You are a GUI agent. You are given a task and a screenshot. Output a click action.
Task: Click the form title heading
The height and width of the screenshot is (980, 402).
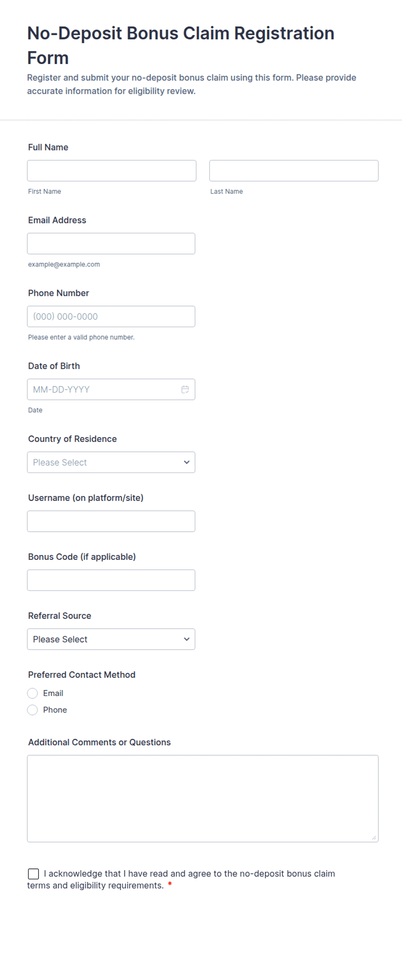181,45
